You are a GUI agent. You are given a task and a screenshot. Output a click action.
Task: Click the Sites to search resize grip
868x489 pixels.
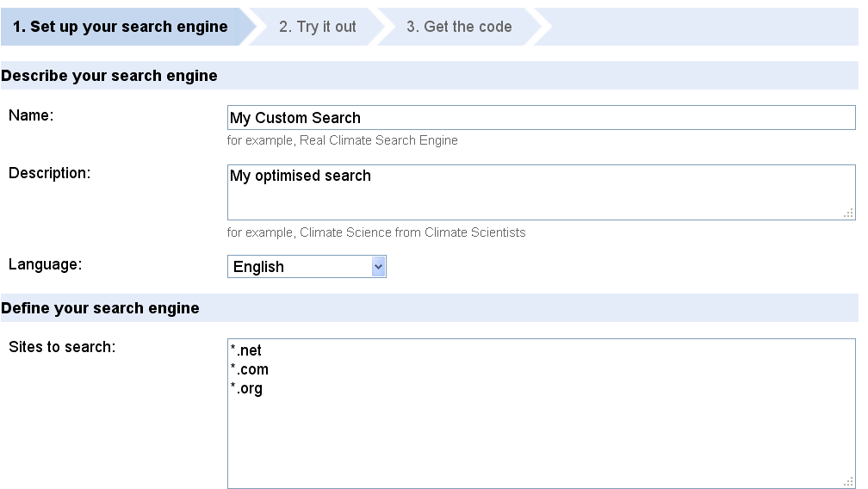click(849, 481)
